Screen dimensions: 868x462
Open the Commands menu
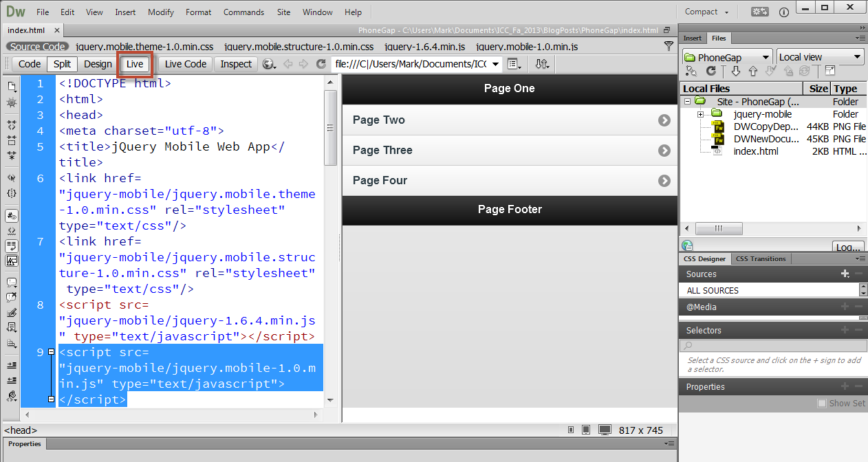tap(243, 12)
